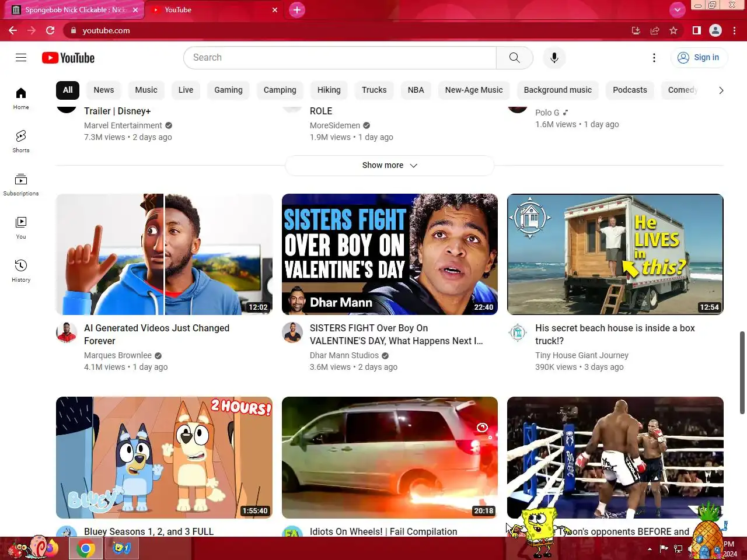Close the YouTube browser tab

pos(275,10)
